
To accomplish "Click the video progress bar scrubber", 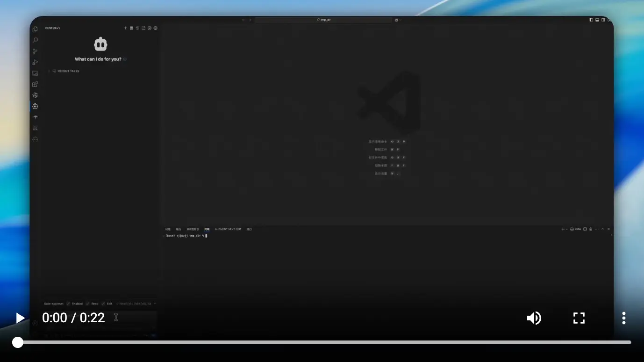I will 18,342.
